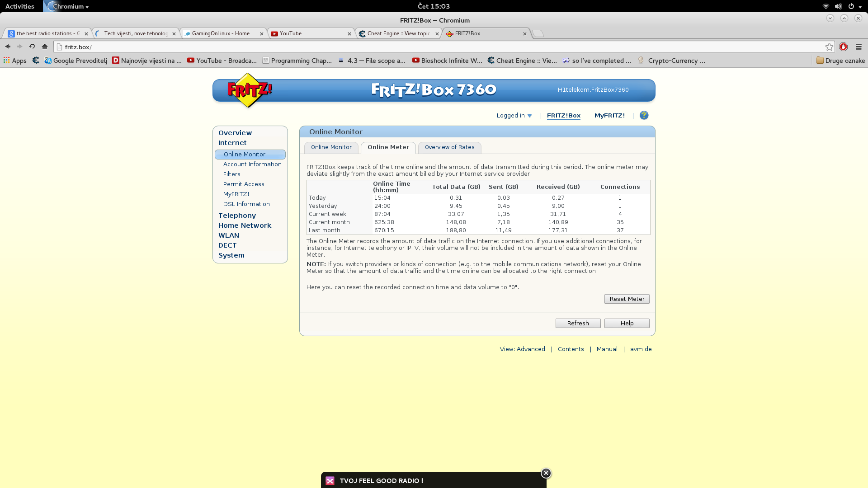The height and width of the screenshot is (488, 868).
Task: Close the FRITZ!Box tab
Action: coord(524,34)
